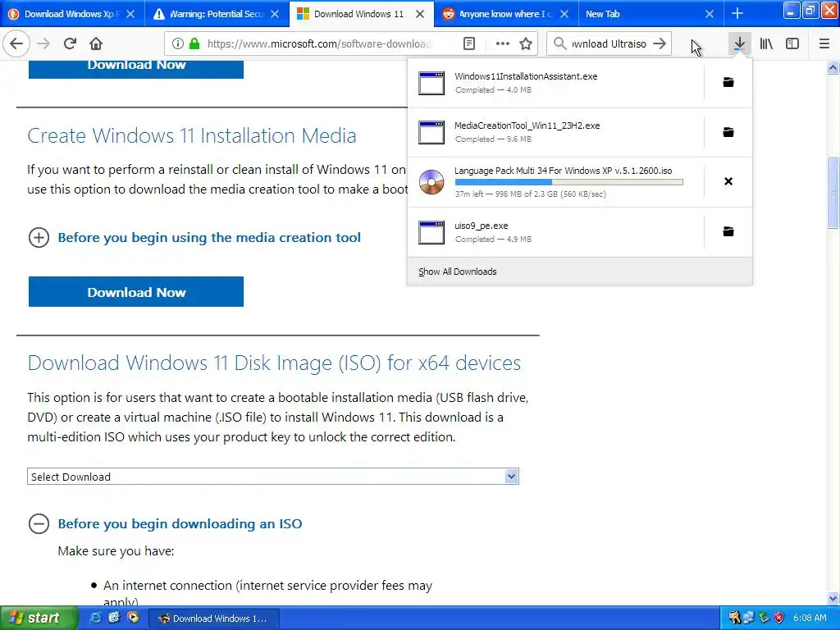
Task: Toggle reader view in address bar
Action: tap(469, 43)
